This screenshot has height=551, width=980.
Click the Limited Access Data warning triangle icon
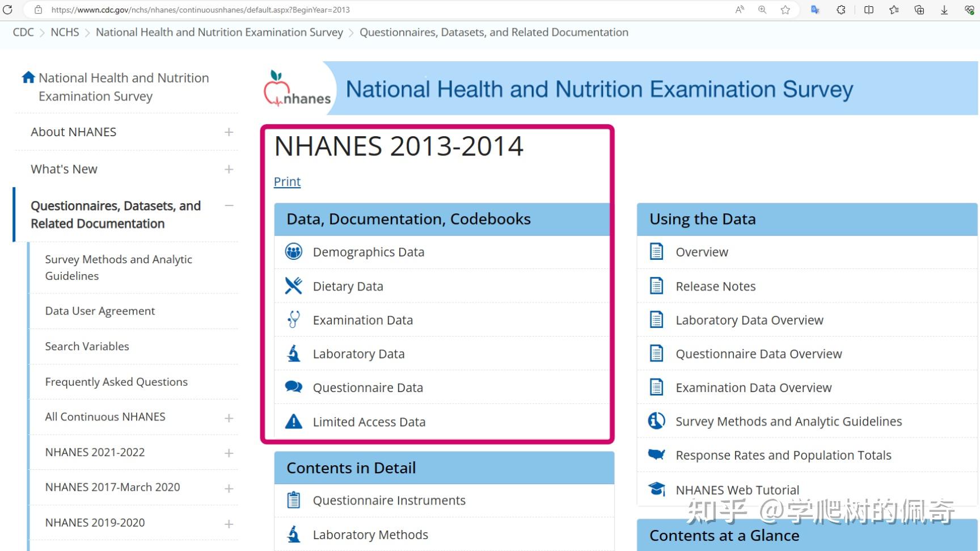(293, 421)
